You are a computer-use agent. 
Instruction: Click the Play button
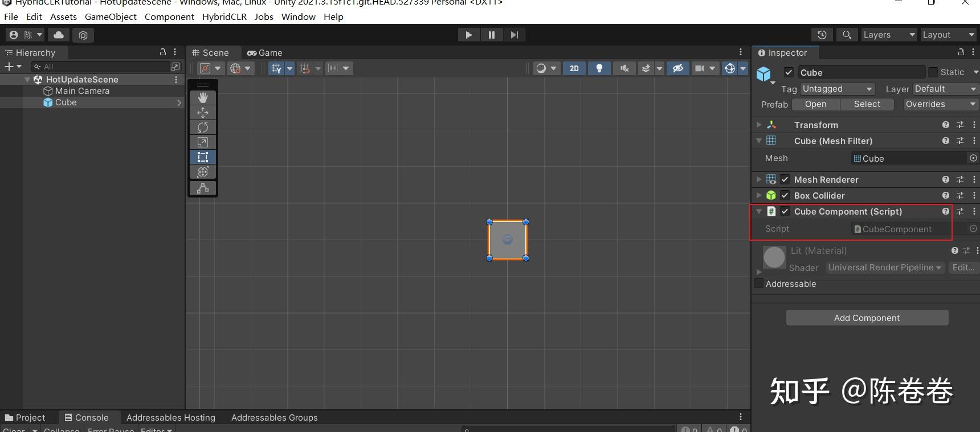click(468, 35)
